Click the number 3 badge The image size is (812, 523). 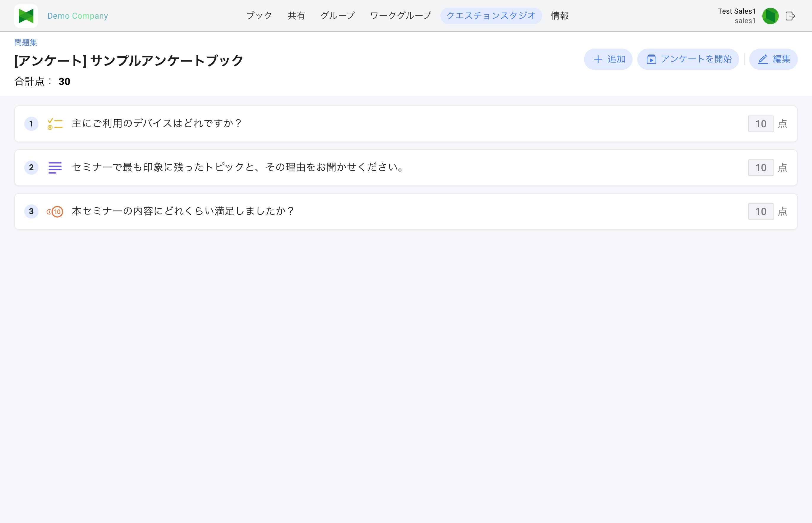31,211
